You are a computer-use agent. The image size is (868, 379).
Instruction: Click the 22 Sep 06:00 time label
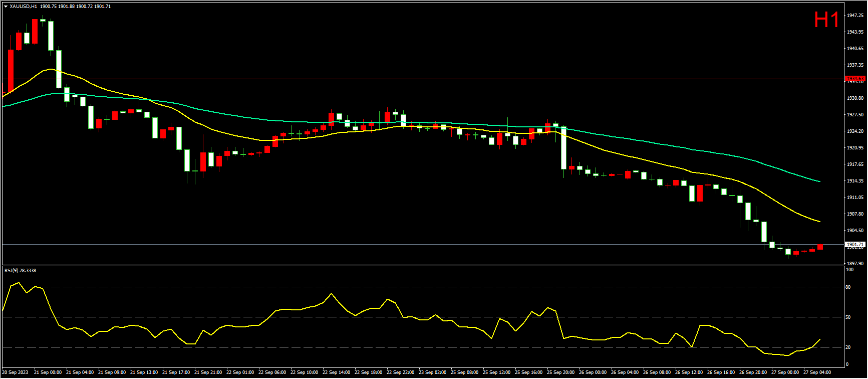pyautogui.click(x=272, y=372)
